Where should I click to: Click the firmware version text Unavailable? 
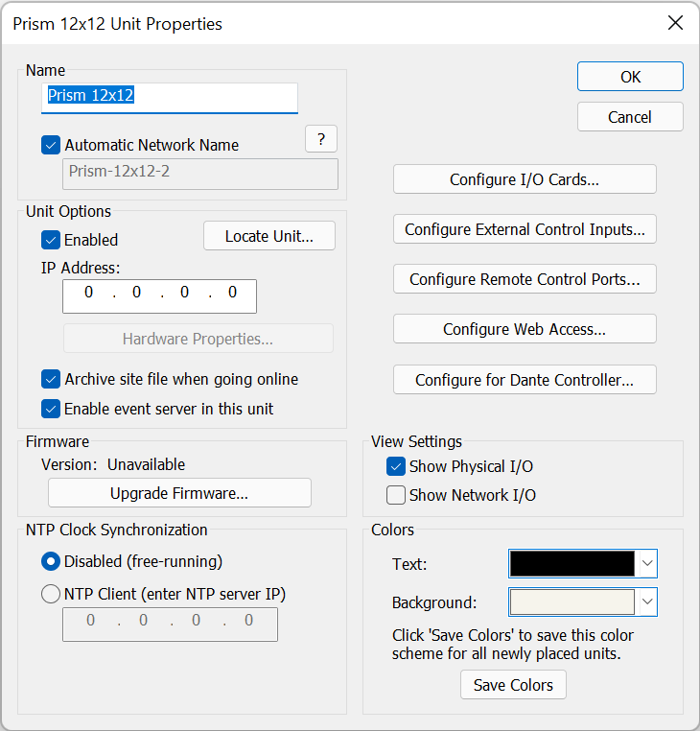(x=146, y=464)
